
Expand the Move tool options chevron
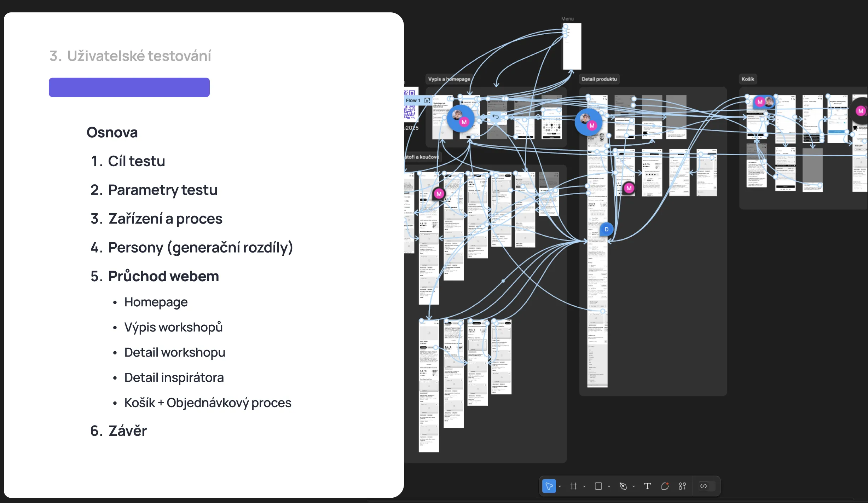point(560,486)
